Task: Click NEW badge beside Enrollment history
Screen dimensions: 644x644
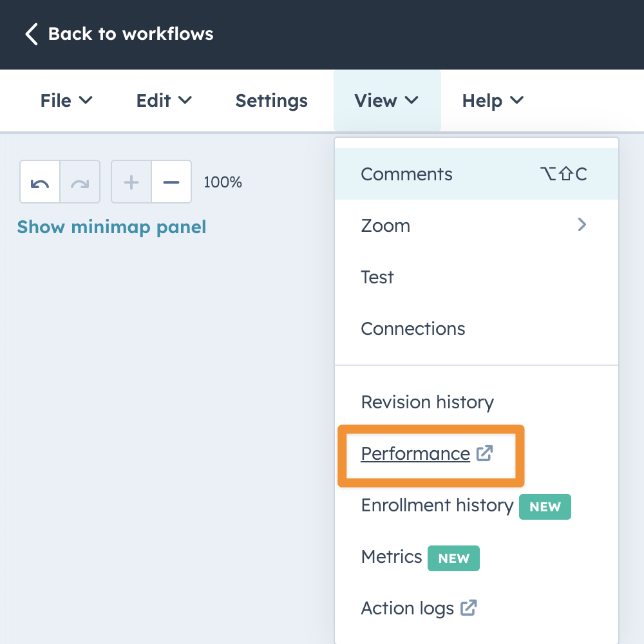Action: coord(545,507)
